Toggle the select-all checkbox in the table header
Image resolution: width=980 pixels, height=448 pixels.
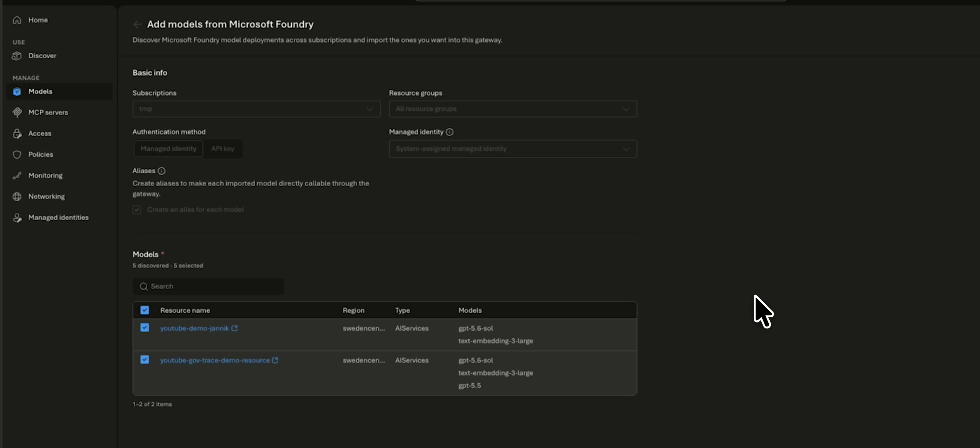click(145, 310)
